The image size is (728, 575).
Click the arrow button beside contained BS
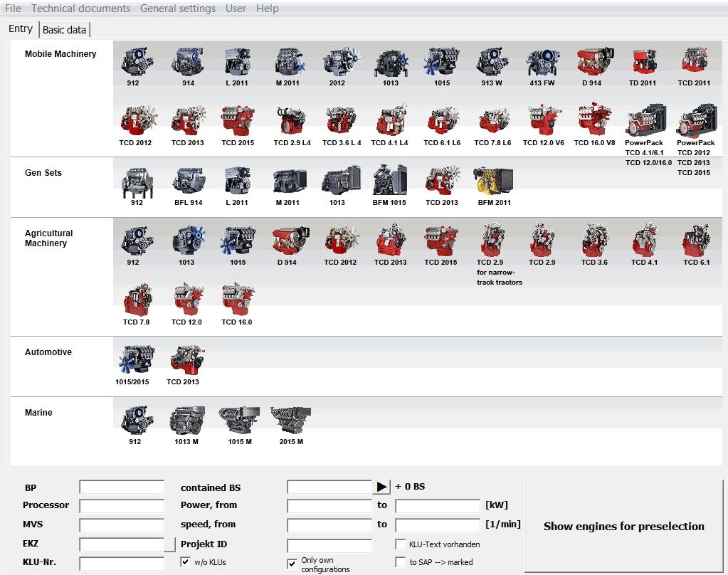(x=382, y=487)
